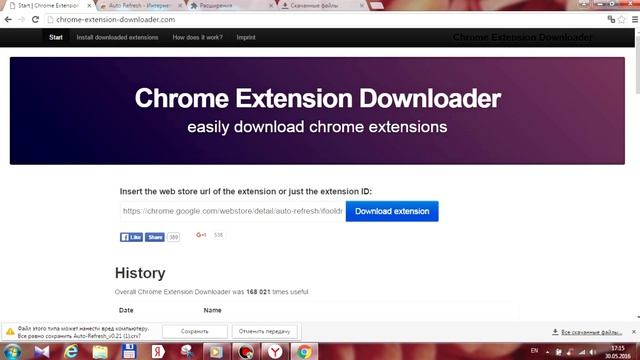
Task: Click the network signal icon in the tray
Action: tap(582, 352)
